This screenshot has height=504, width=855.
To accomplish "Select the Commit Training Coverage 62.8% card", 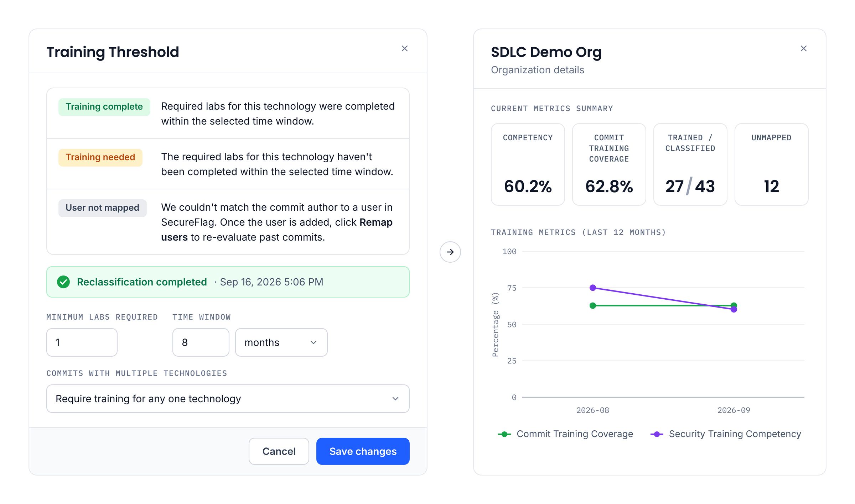I will point(609,164).
